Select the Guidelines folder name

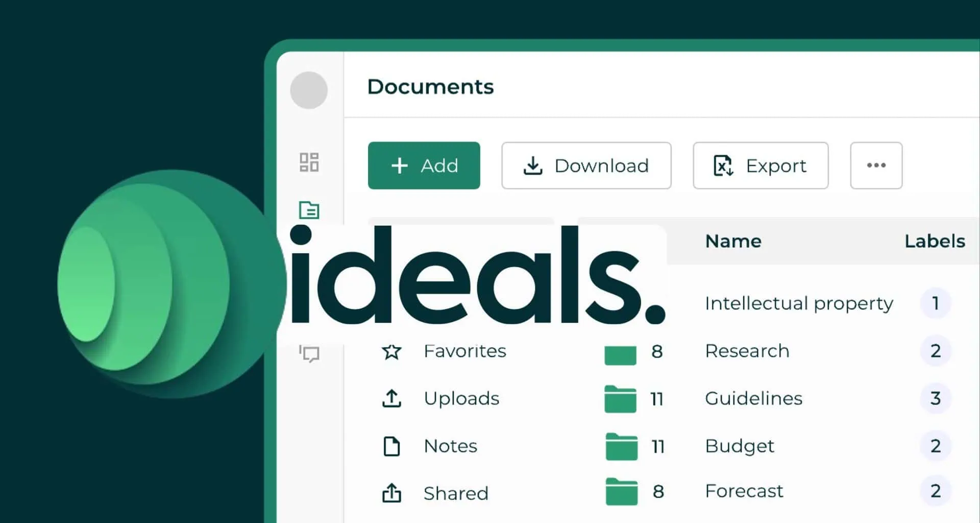[753, 398]
